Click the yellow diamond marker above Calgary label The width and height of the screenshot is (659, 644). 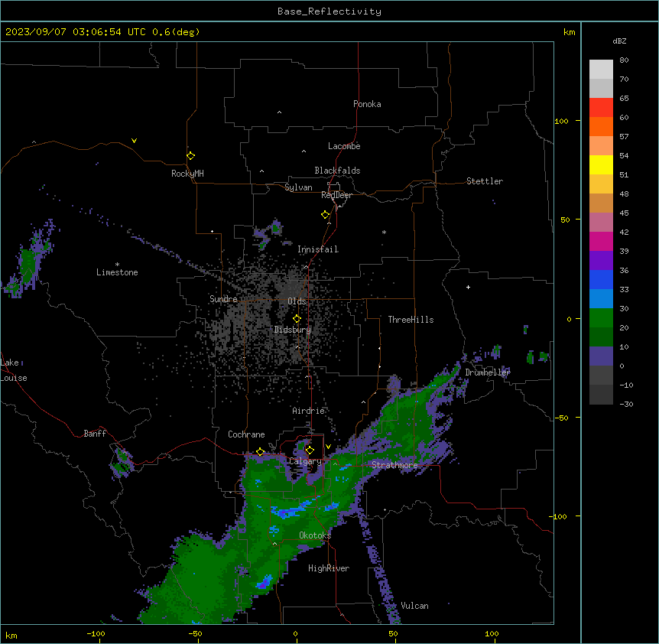(x=310, y=450)
